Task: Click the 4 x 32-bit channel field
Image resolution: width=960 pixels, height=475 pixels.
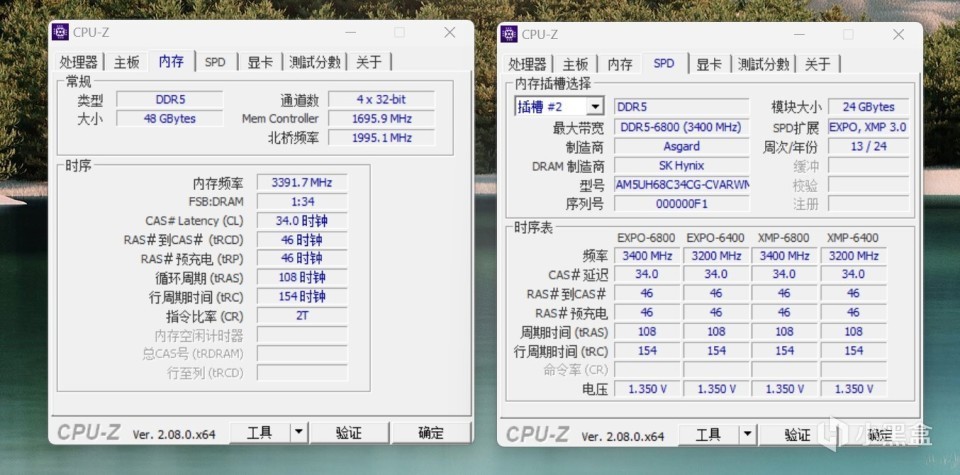Action: [381, 99]
